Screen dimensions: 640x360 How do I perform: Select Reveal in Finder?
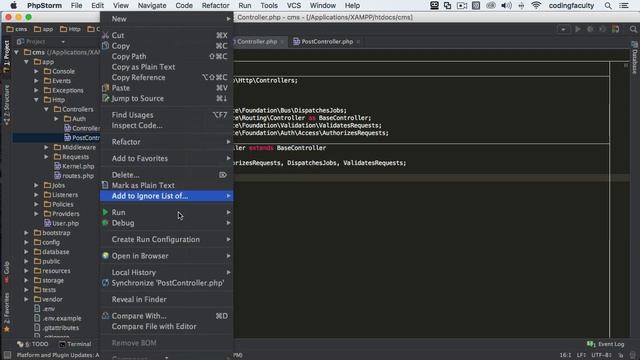click(167, 299)
